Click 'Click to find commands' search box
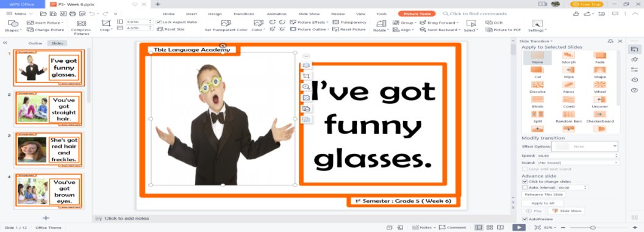 point(474,13)
